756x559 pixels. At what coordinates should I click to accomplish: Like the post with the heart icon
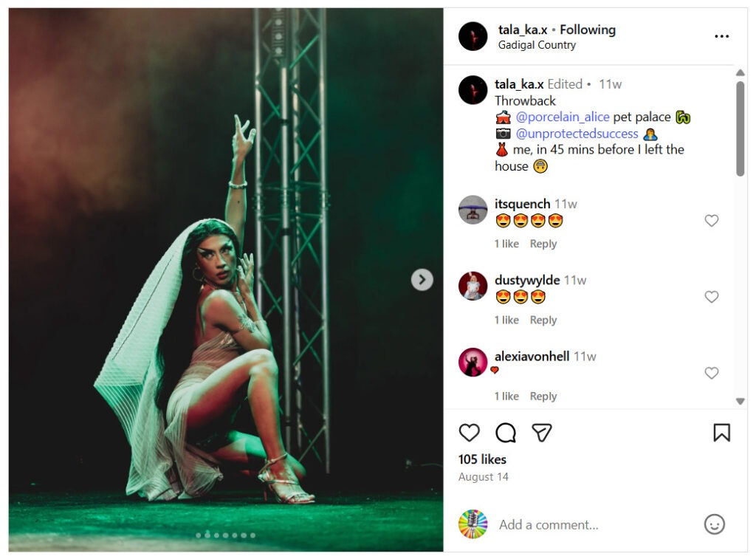coord(469,433)
